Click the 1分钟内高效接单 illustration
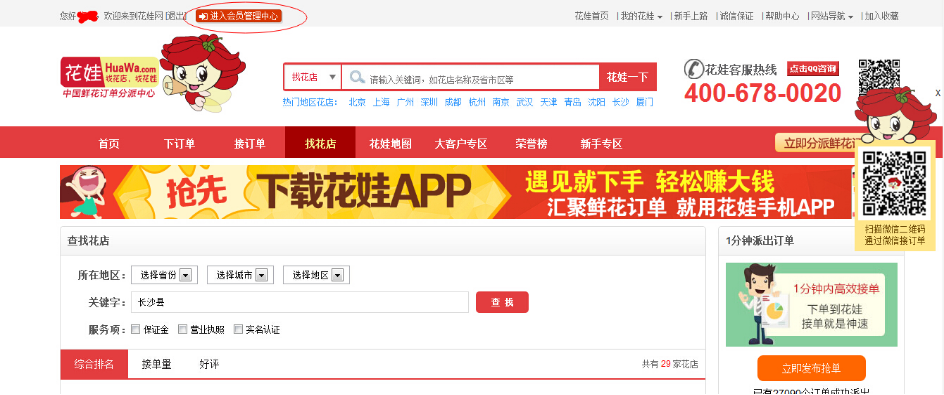 pos(811,305)
